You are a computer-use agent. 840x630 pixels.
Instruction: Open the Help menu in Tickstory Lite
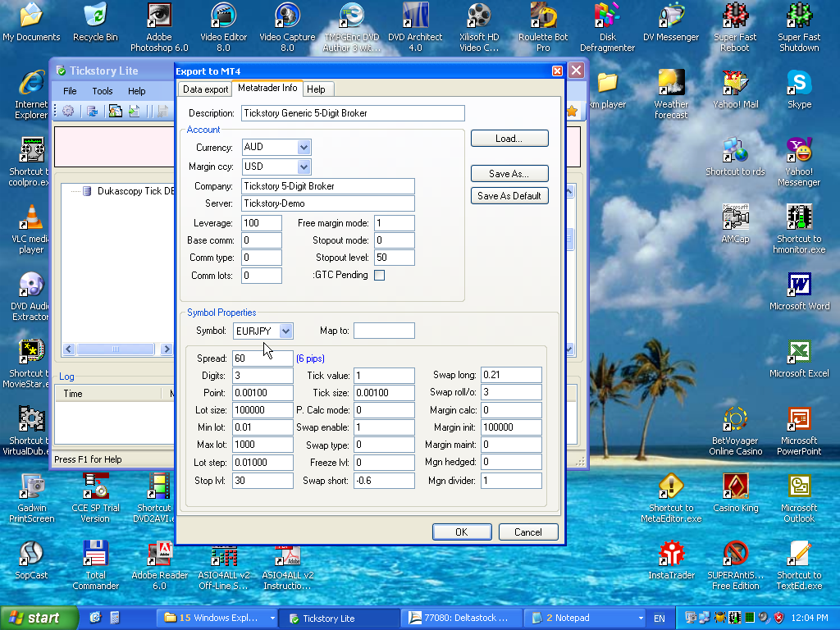pos(137,91)
